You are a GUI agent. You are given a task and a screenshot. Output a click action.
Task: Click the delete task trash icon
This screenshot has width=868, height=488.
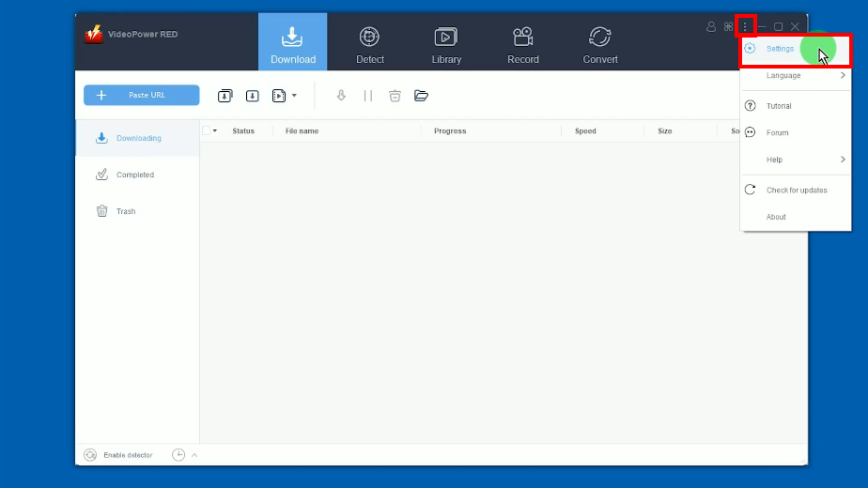tap(395, 96)
